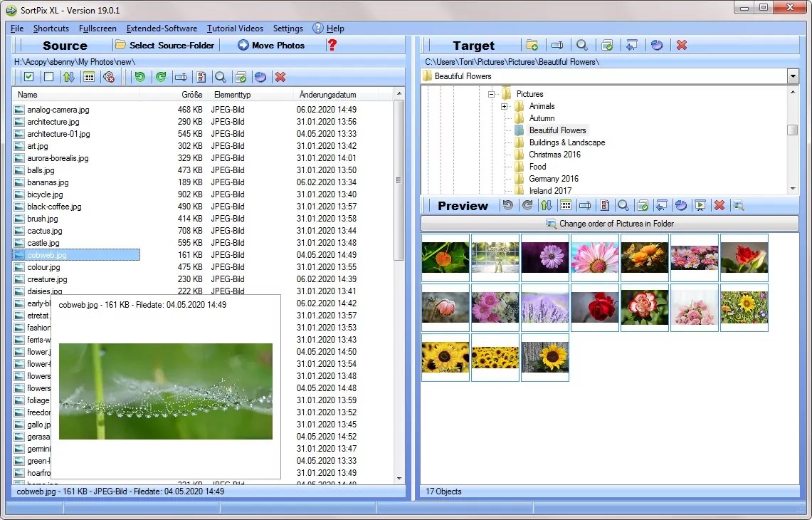This screenshot has height=520, width=812.
Task: Open the New Folder icon in the Target toolbar
Action: click(x=532, y=45)
